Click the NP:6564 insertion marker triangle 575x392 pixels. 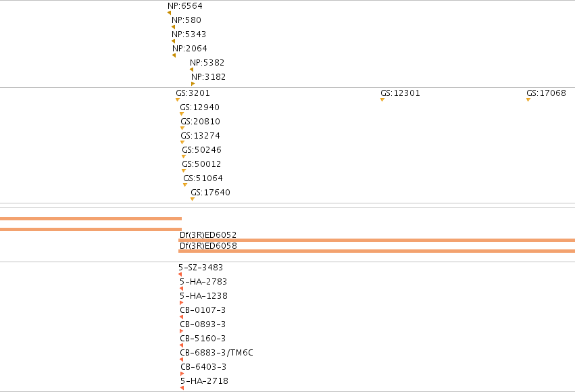click(x=170, y=13)
